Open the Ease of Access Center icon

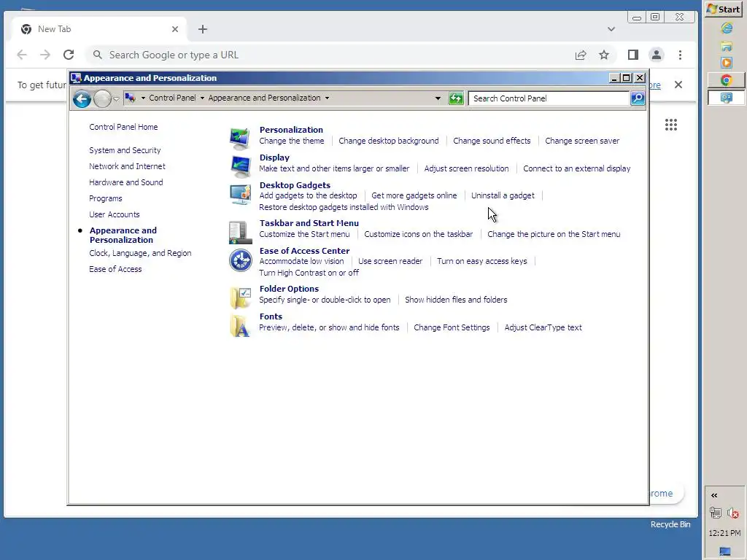[240, 260]
